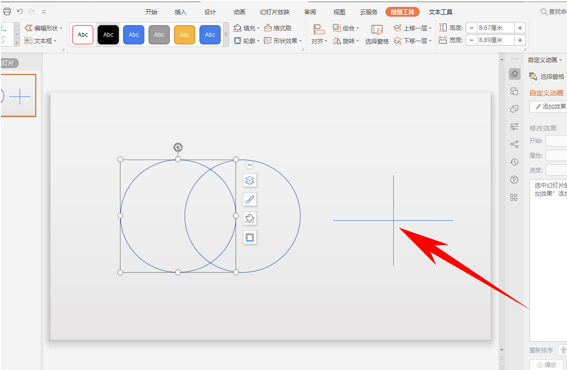Click the search command magnifier icon
The width and height of the screenshot is (567, 370).
544,12
